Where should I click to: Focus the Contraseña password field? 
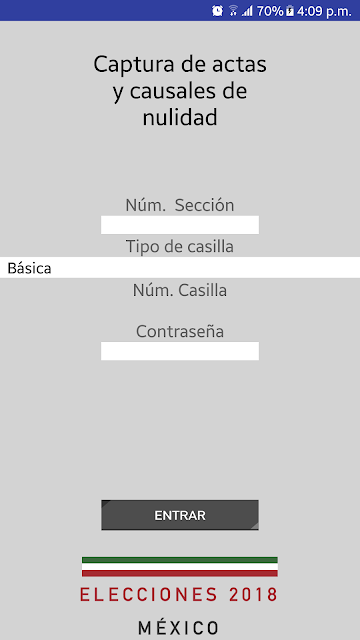[x=180, y=351]
